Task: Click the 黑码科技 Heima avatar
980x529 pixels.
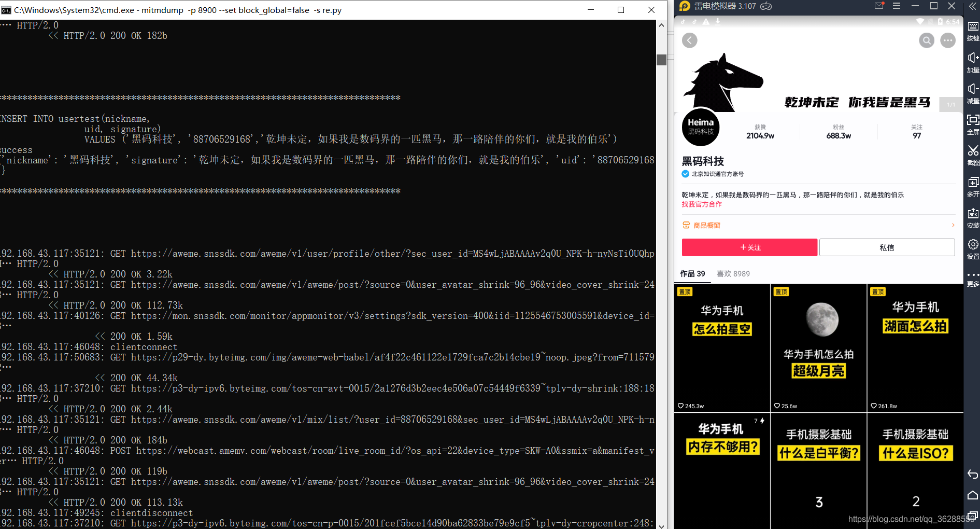Action: 701,127
